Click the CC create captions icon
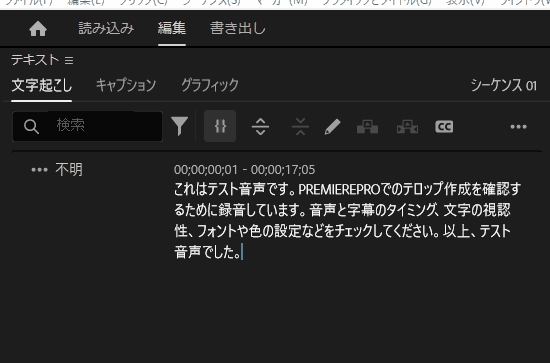This screenshot has height=363, width=550. [444, 127]
